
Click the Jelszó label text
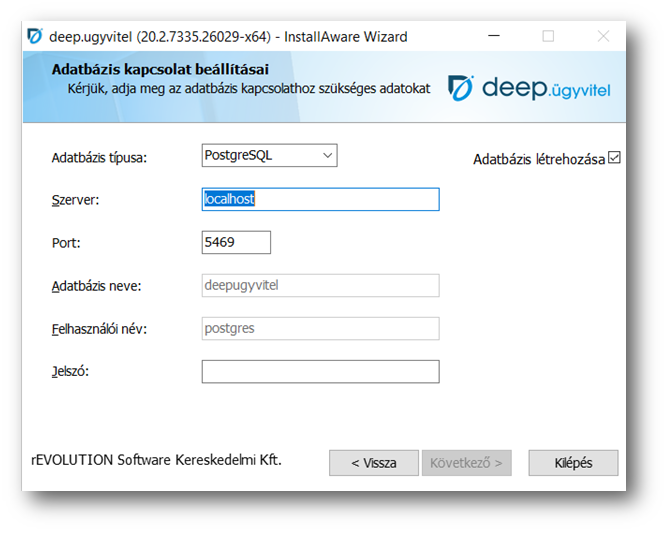tap(70, 372)
